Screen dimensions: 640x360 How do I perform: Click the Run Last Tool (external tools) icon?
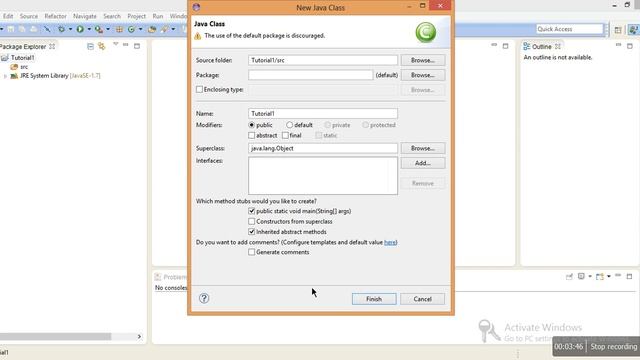coord(98,29)
